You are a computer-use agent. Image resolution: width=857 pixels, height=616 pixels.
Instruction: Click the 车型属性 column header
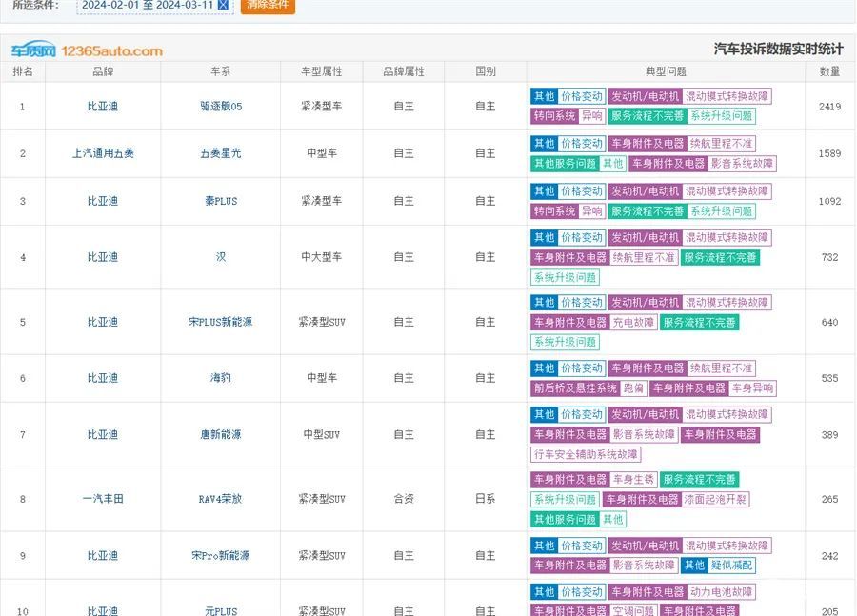click(x=322, y=71)
